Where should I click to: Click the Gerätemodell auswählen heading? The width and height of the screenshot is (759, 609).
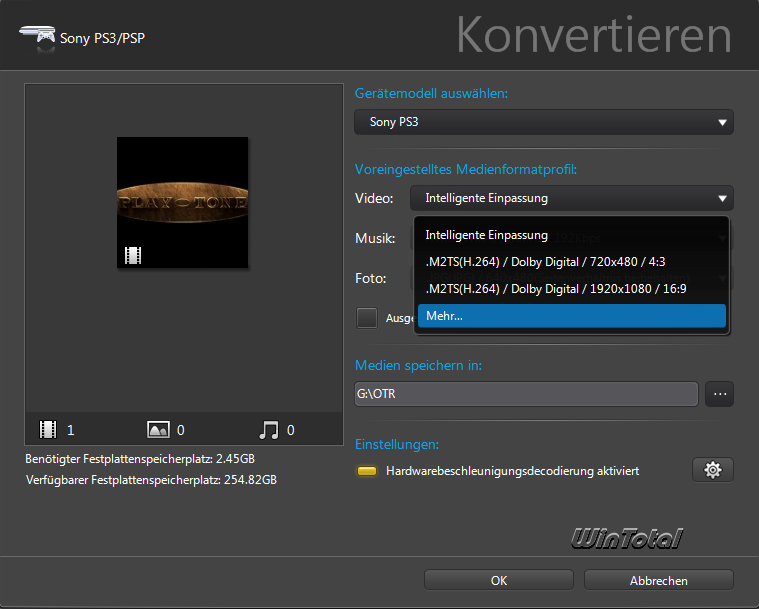(x=431, y=93)
